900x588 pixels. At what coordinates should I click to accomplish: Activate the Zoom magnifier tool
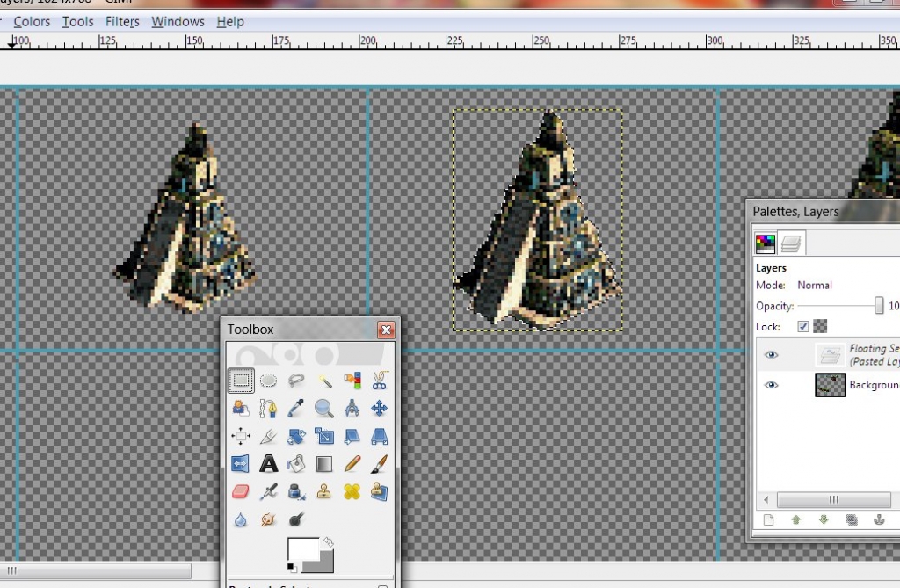tap(324, 408)
